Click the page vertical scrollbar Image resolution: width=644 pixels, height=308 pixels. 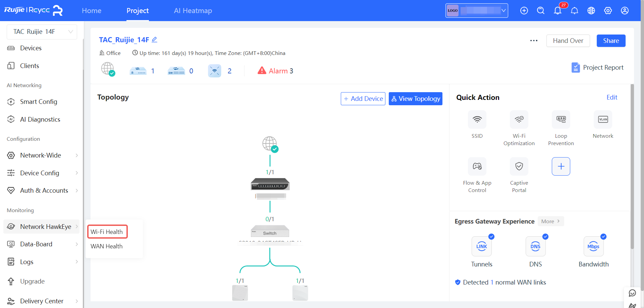tap(632, 168)
